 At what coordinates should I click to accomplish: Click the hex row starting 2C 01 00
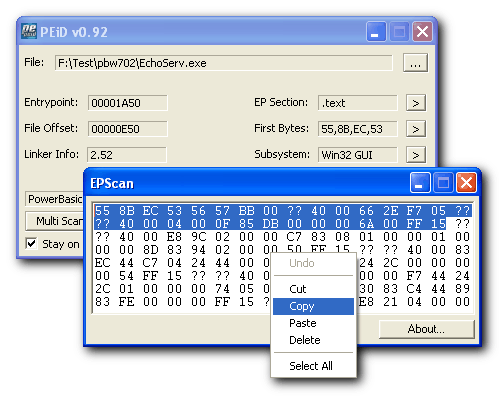(x=283, y=289)
